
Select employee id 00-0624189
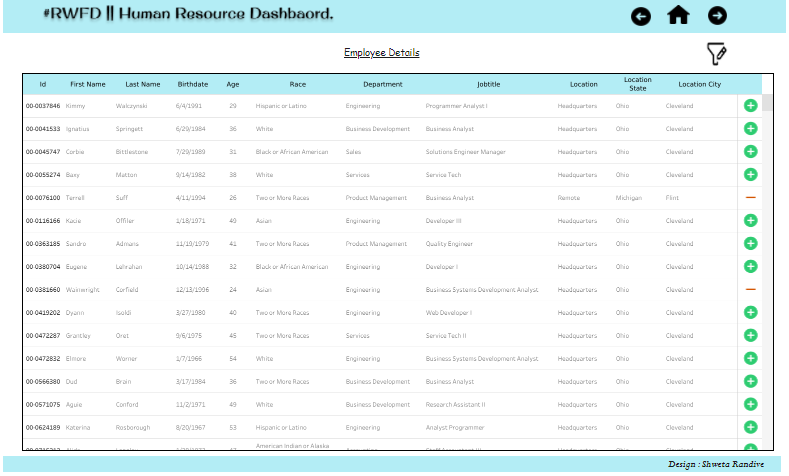[43, 428]
